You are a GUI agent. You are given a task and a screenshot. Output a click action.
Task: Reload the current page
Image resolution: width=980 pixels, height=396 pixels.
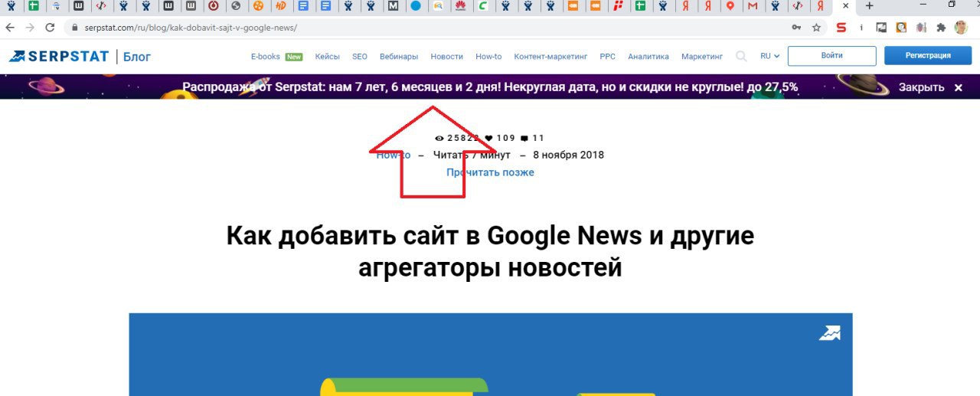(x=50, y=27)
